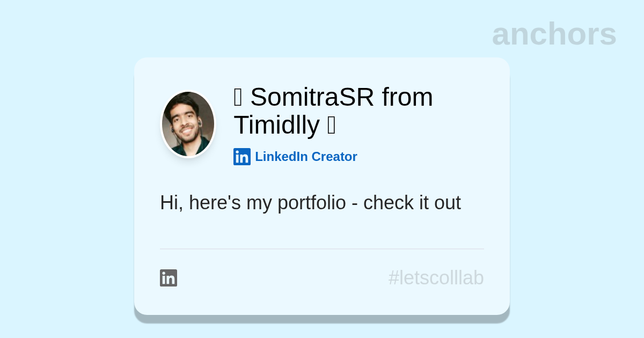Click the blue LinkedIn logo beside Creator label

(242, 157)
